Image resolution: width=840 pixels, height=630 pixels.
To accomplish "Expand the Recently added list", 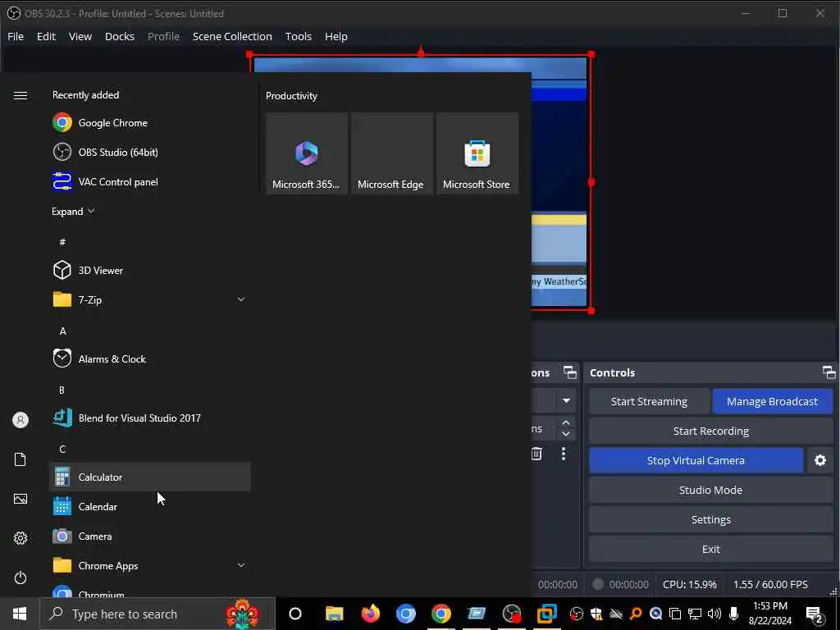I will [x=73, y=211].
